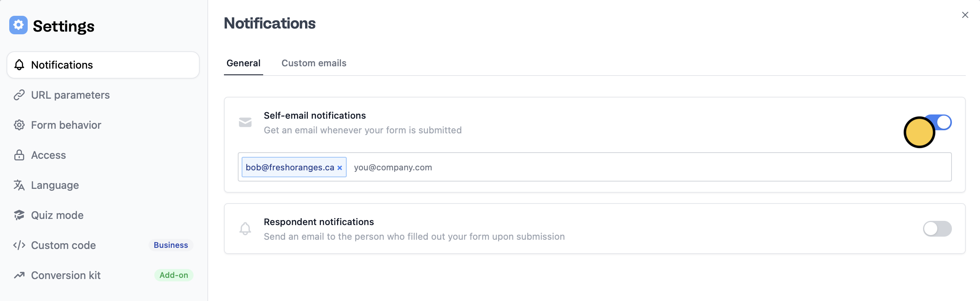The width and height of the screenshot is (980, 301).
Task: Click the URL parameters link icon
Action: (19, 95)
